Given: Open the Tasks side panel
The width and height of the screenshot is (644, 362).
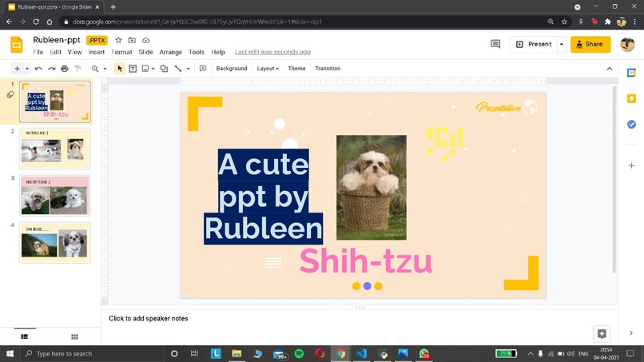Looking at the screenshot, I should pyautogui.click(x=631, y=124).
